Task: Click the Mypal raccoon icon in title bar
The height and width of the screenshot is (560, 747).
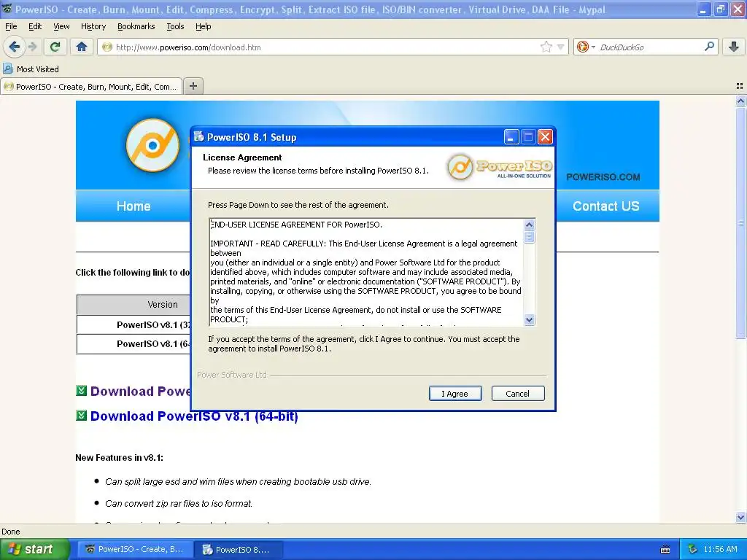Action: pos(7,9)
